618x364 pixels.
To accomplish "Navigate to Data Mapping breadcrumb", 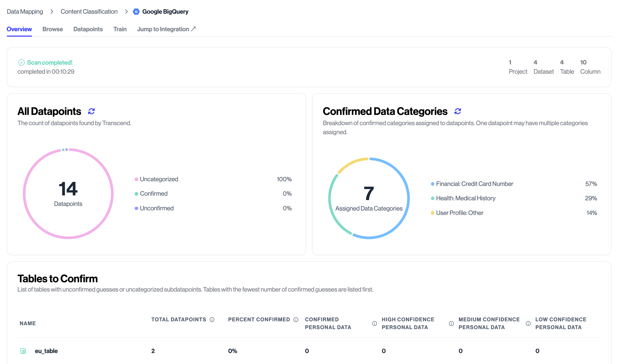I will click(25, 11).
